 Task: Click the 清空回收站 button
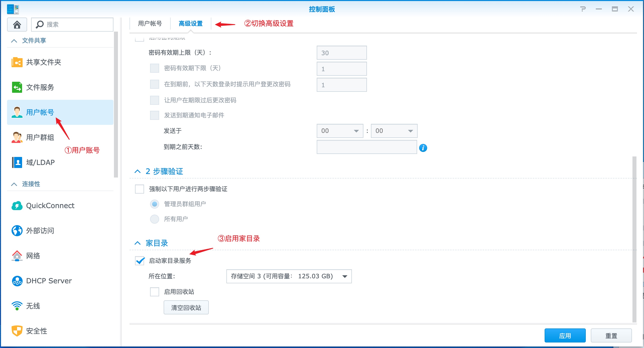tap(186, 307)
